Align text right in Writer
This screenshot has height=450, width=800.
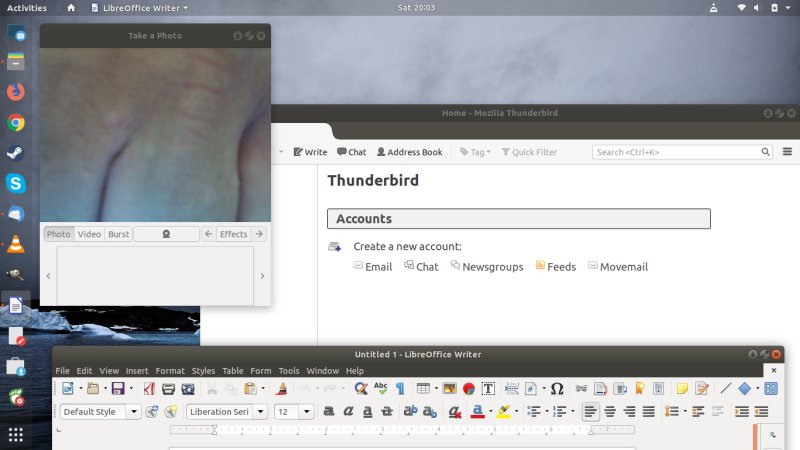(629, 411)
